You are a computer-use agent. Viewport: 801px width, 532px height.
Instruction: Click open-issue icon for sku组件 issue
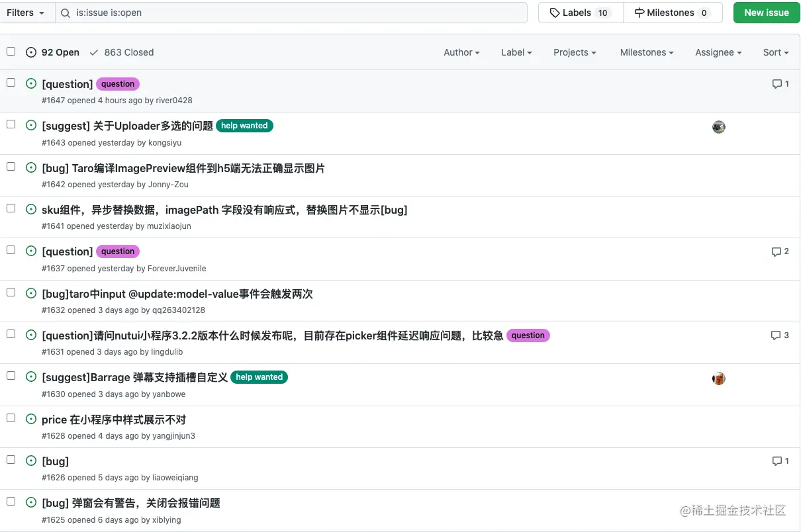[x=31, y=209]
